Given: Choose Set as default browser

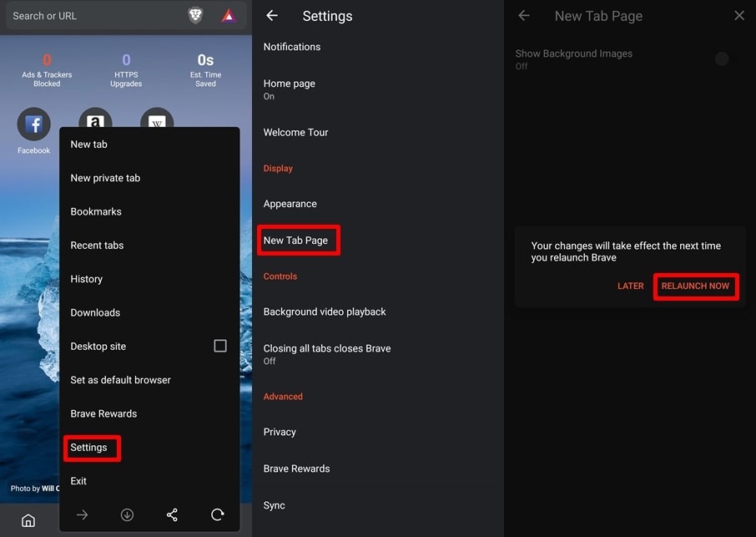Looking at the screenshot, I should click(x=149, y=380).
